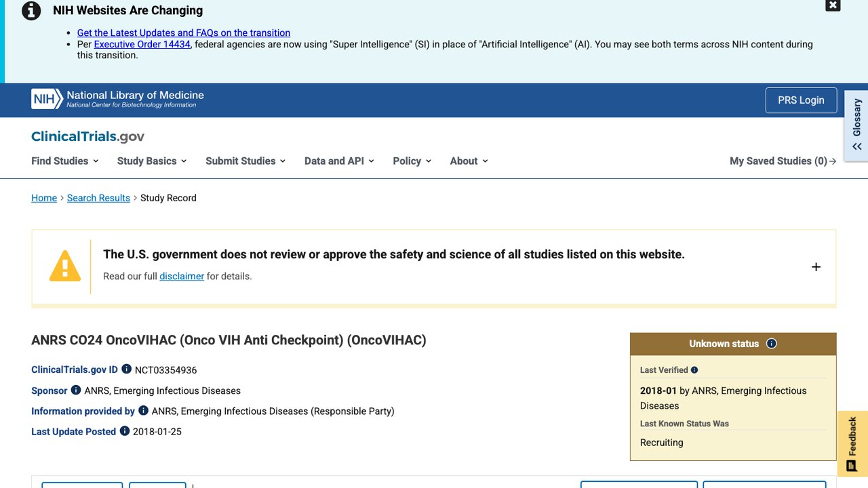This screenshot has height=488, width=868.
Task: Open the Executive Order 14434 link
Action: tap(142, 44)
